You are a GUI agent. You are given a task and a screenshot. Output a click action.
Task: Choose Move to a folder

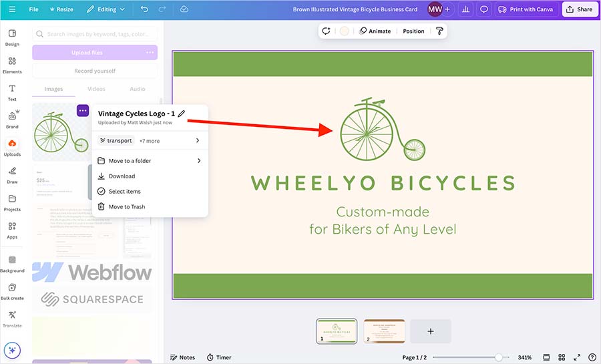tap(150, 161)
